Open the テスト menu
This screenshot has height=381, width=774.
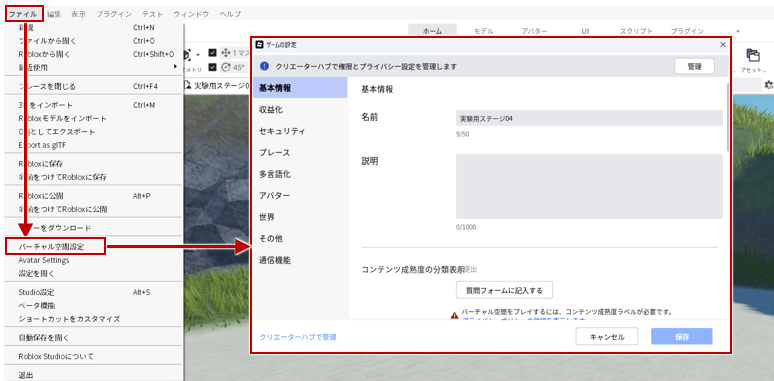[x=153, y=14]
